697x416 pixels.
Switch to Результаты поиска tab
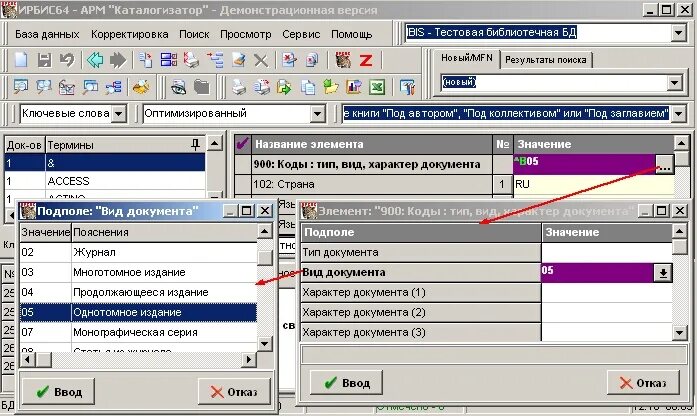546,60
